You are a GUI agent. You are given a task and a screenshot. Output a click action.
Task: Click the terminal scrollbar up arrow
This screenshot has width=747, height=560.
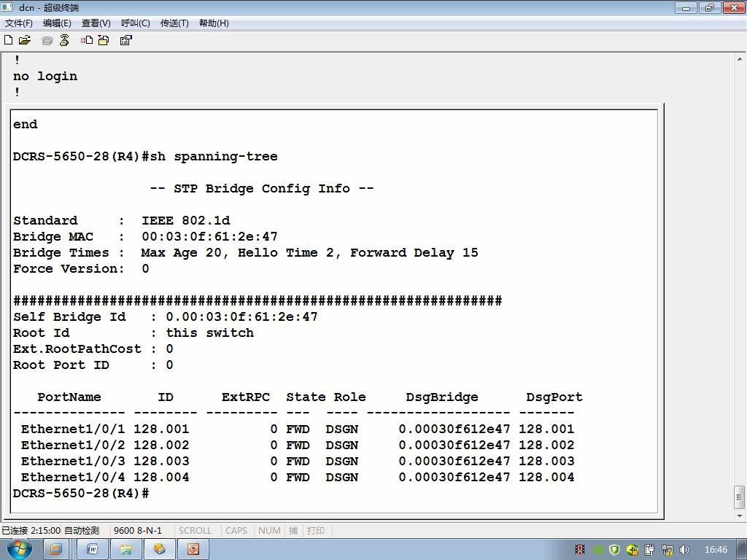(740, 60)
